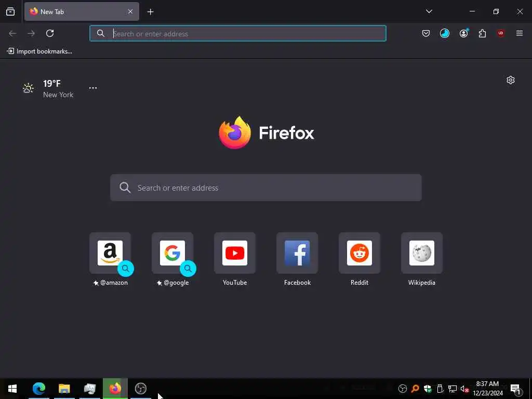Minimize the Firefox window
This screenshot has height=399, width=532.
pos(472,11)
